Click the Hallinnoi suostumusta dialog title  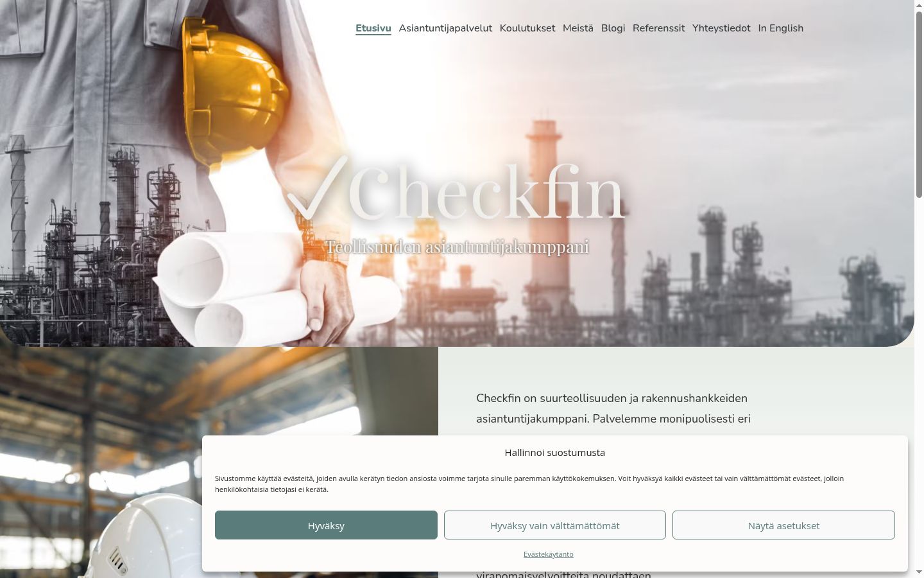[x=555, y=453]
